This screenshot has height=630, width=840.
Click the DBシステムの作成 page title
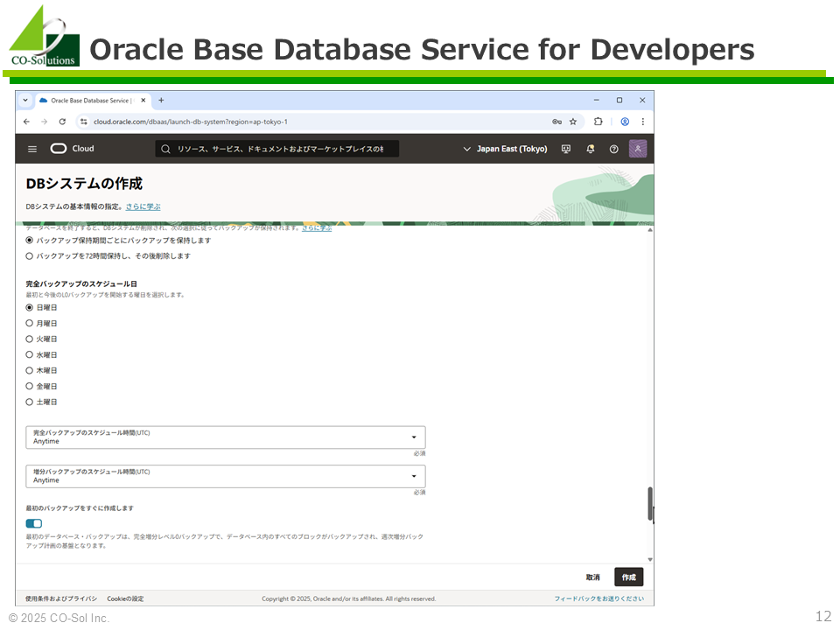pyautogui.click(x=84, y=184)
